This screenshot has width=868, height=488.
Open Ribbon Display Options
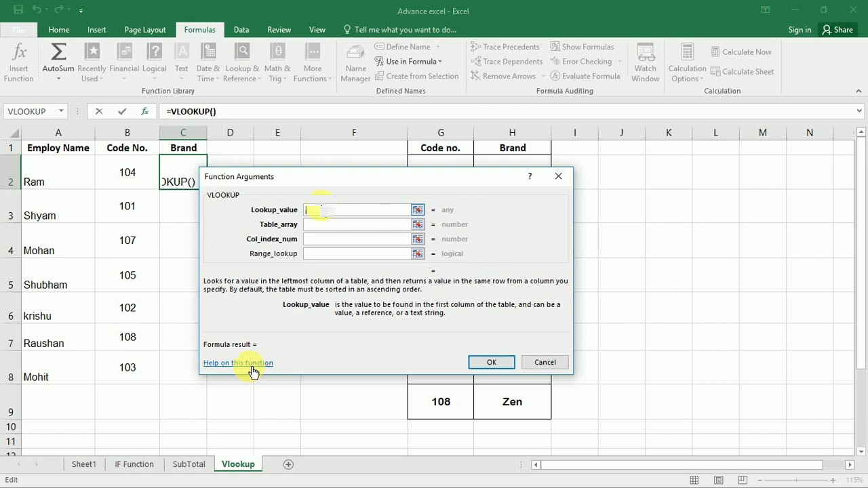(766, 10)
